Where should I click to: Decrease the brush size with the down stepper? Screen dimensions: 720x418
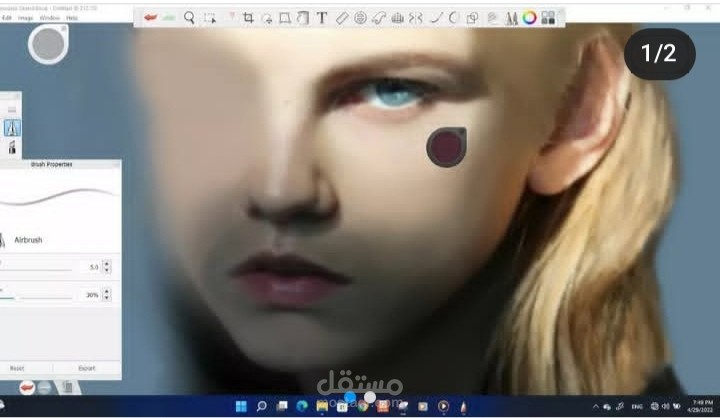107,270
